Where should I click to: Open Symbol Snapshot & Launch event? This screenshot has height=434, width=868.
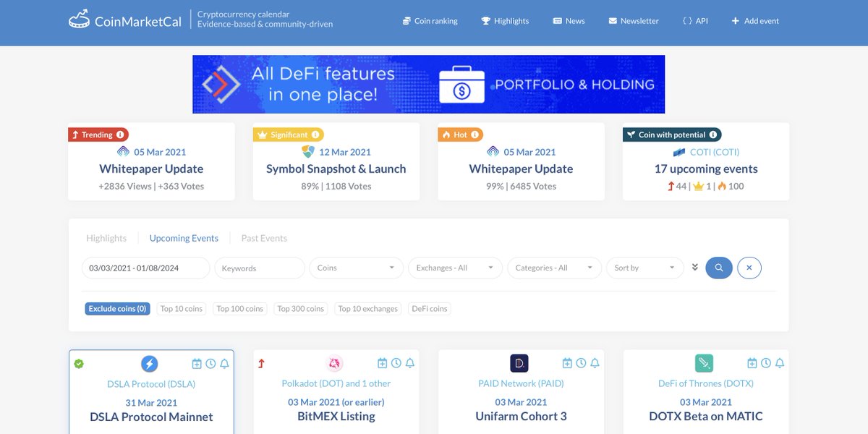(x=336, y=169)
